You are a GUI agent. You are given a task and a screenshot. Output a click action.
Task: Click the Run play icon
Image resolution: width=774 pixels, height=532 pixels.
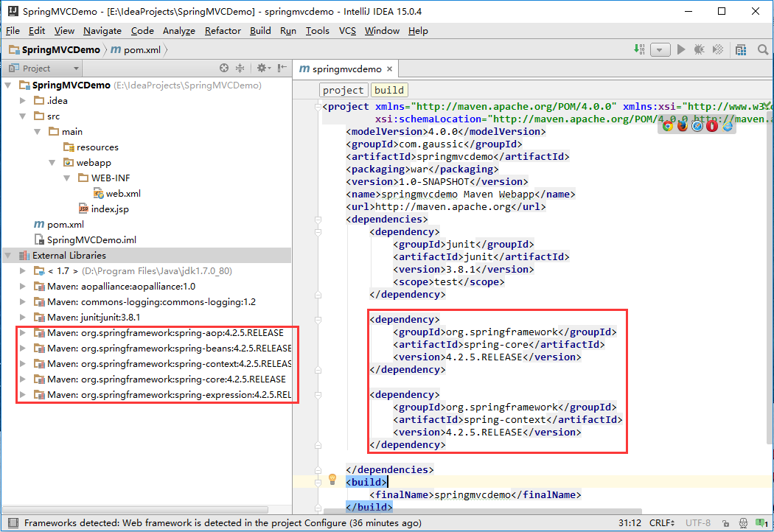(x=681, y=49)
